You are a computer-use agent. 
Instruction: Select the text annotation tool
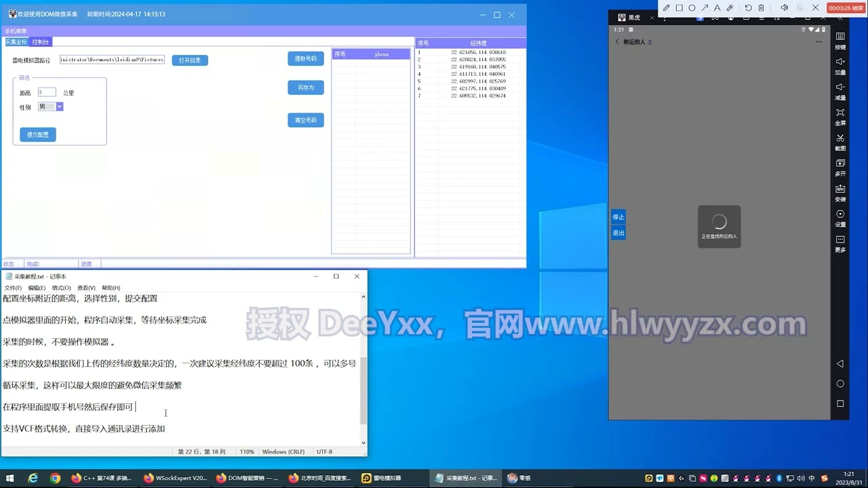point(717,8)
